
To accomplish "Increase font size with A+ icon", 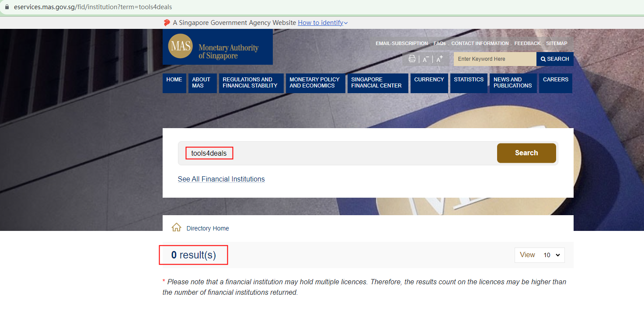I will tap(440, 59).
